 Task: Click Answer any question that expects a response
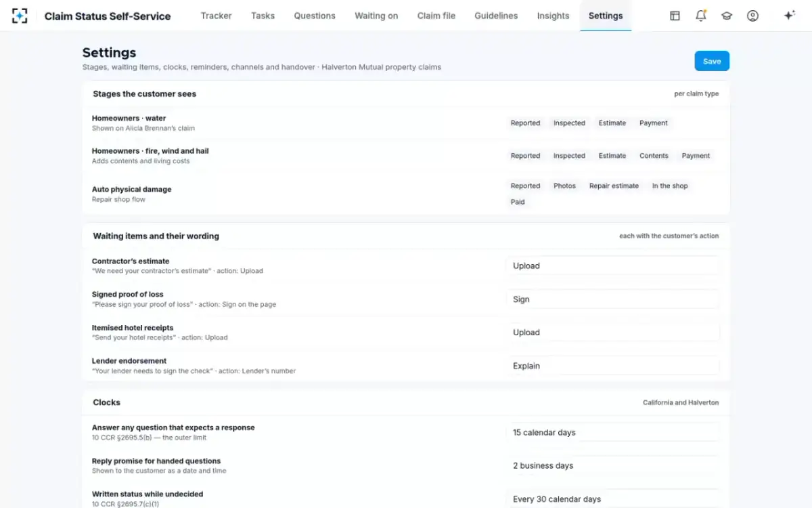pos(173,428)
